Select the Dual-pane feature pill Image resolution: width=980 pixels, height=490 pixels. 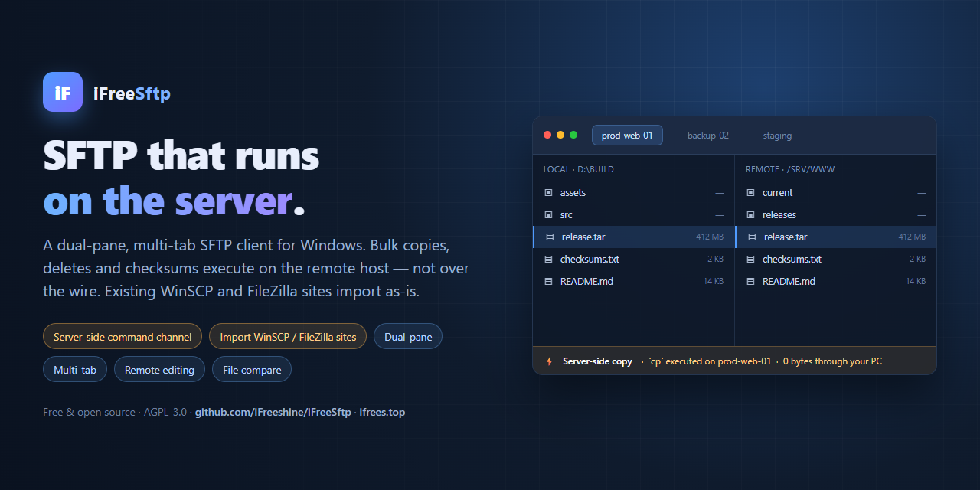tap(408, 337)
